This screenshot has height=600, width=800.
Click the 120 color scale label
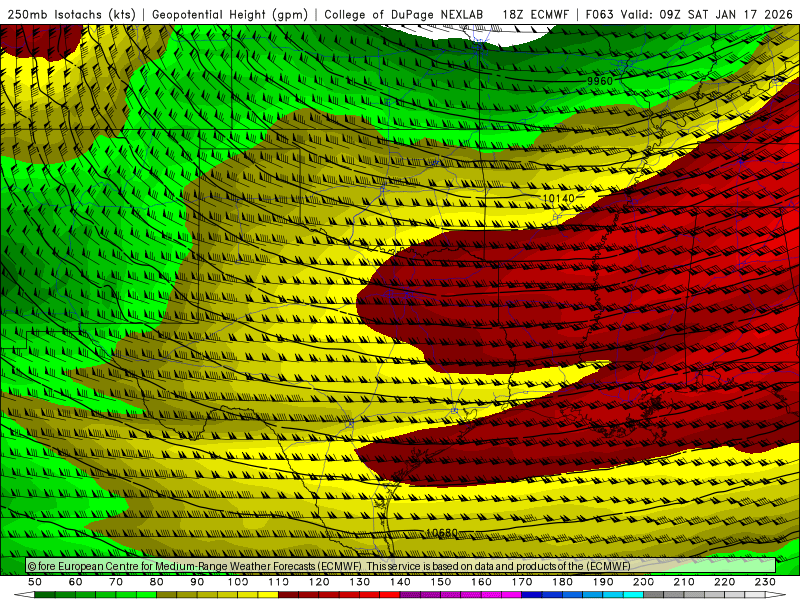319,582
